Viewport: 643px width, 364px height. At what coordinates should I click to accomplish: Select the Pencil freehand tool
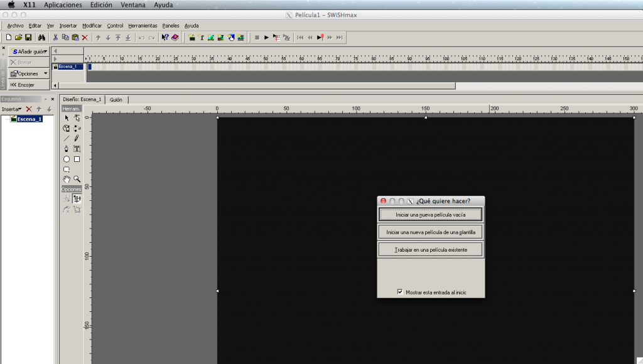pyautogui.click(x=77, y=139)
